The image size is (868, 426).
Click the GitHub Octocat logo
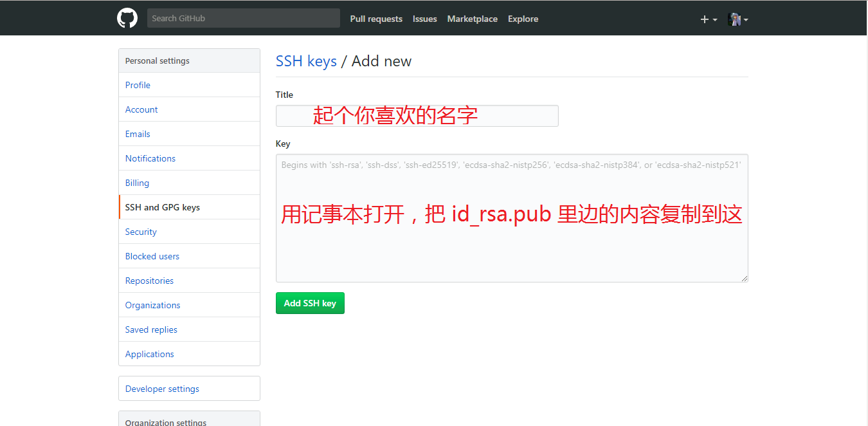[x=127, y=19]
